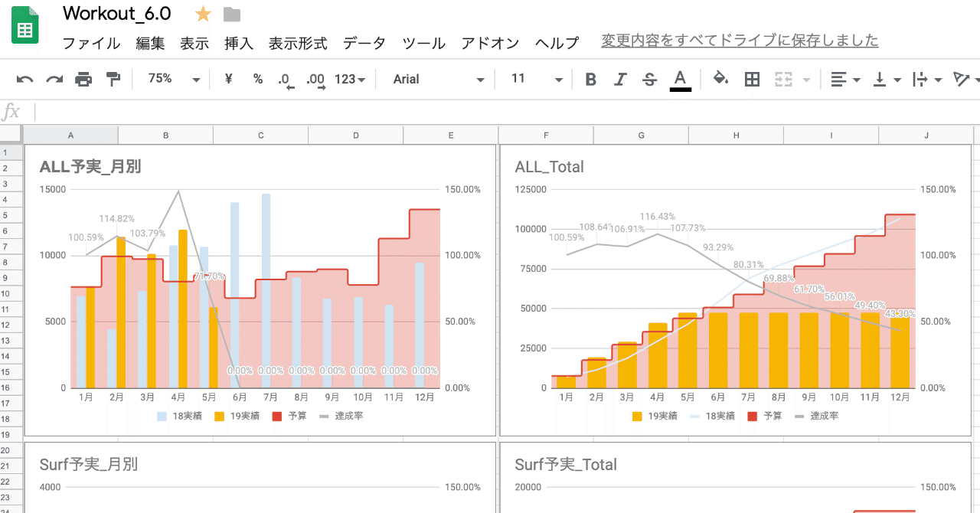Format as percent

click(x=258, y=79)
